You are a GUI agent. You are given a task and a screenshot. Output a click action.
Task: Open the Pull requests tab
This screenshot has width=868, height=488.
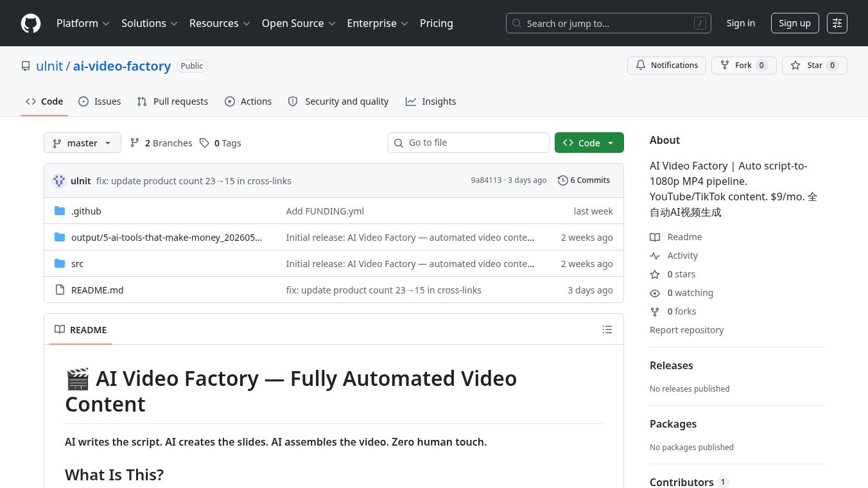[x=173, y=101]
